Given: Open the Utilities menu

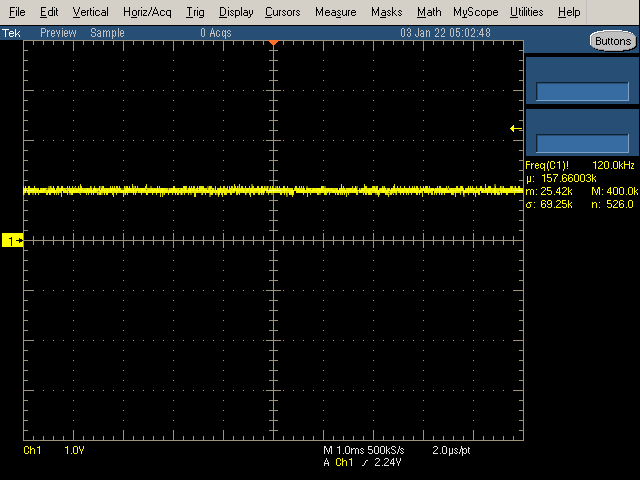Looking at the screenshot, I should pos(526,12).
